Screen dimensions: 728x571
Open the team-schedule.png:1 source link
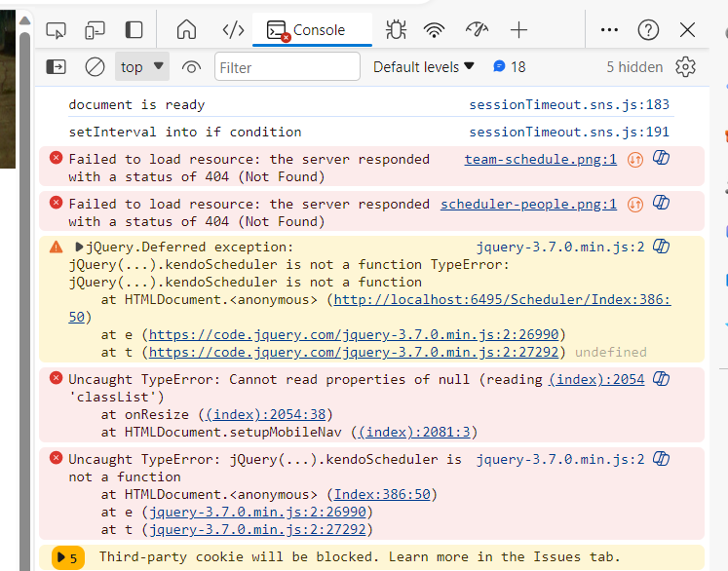pyautogui.click(x=540, y=159)
